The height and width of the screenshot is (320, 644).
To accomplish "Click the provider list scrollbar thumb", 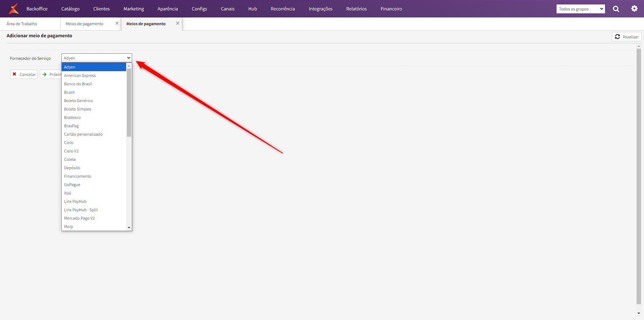I will [129, 103].
